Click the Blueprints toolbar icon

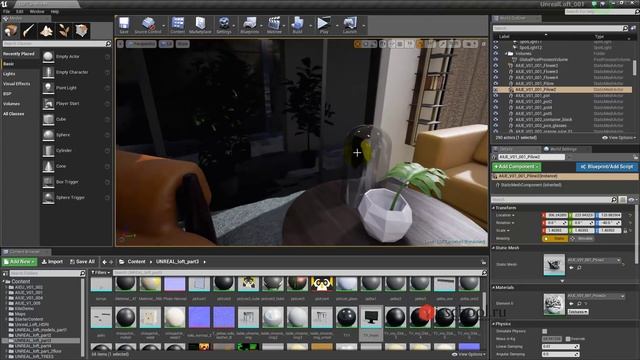(x=249, y=24)
